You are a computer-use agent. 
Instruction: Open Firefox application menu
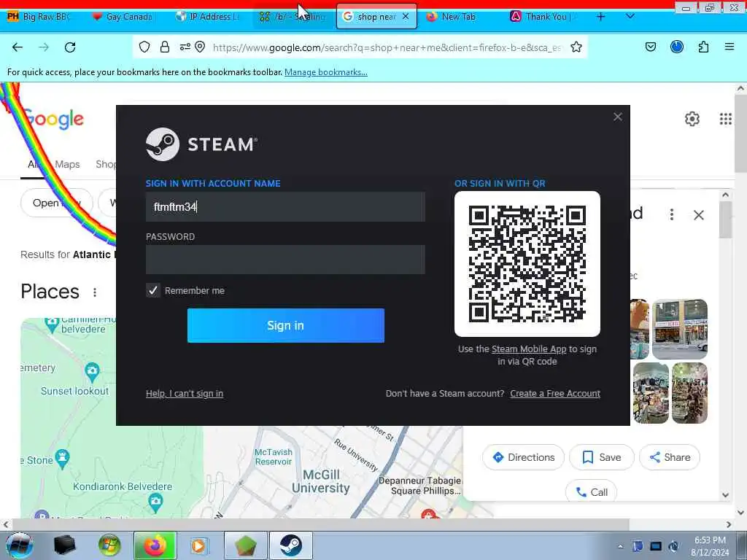pos(729,47)
